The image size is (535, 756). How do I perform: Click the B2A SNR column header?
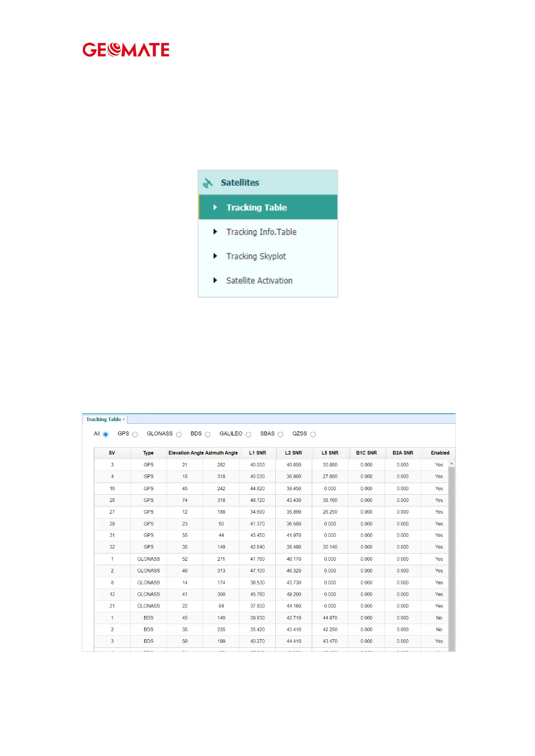click(x=403, y=453)
